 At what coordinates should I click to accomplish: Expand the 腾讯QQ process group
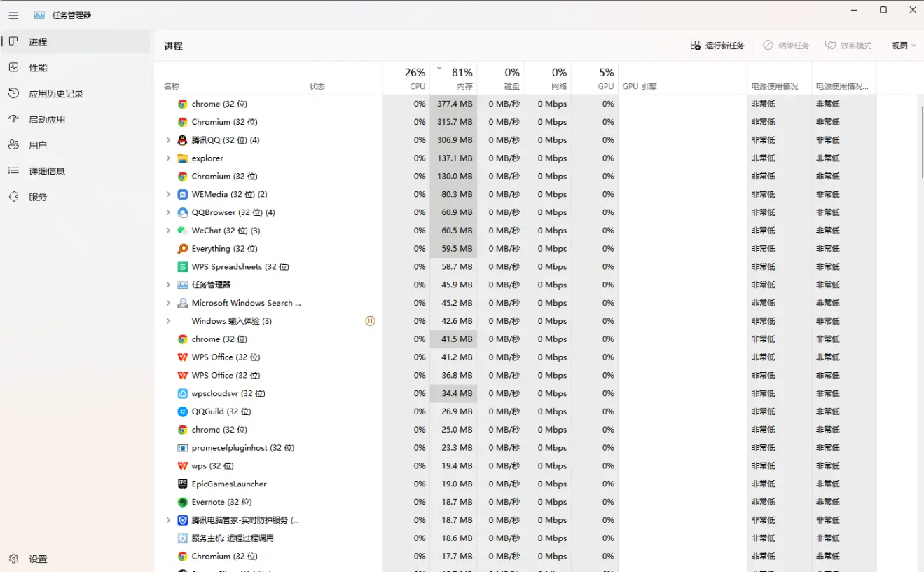168,140
